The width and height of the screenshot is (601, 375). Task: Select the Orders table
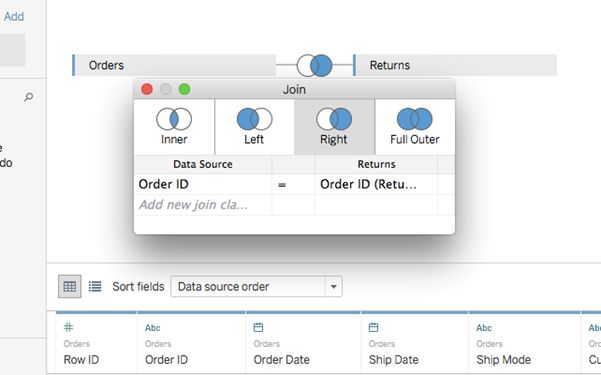[174, 65]
